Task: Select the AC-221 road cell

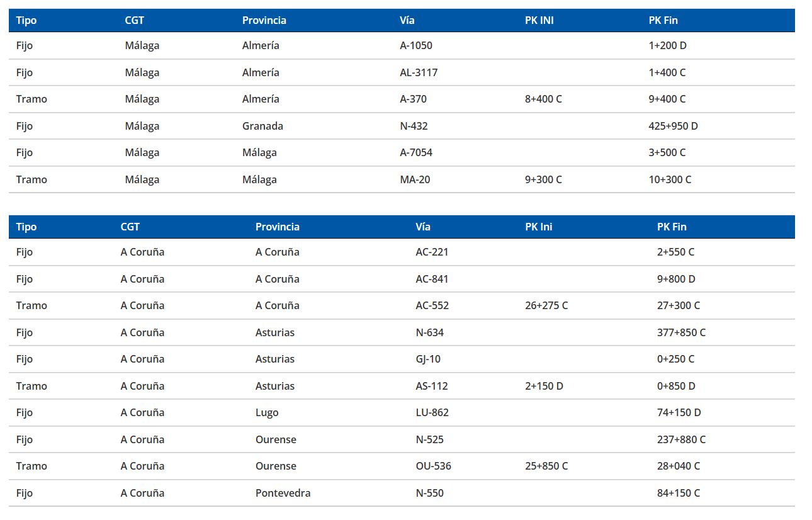Action: [x=432, y=252]
